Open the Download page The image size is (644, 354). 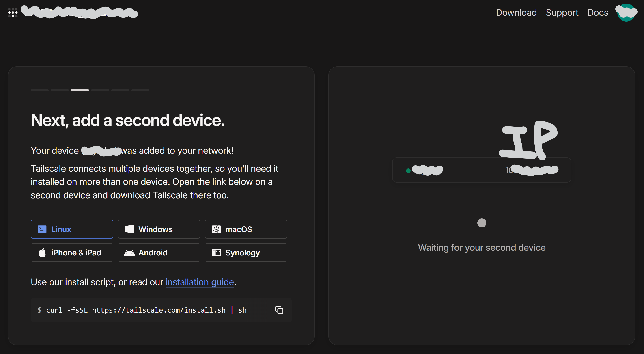coord(516,13)
